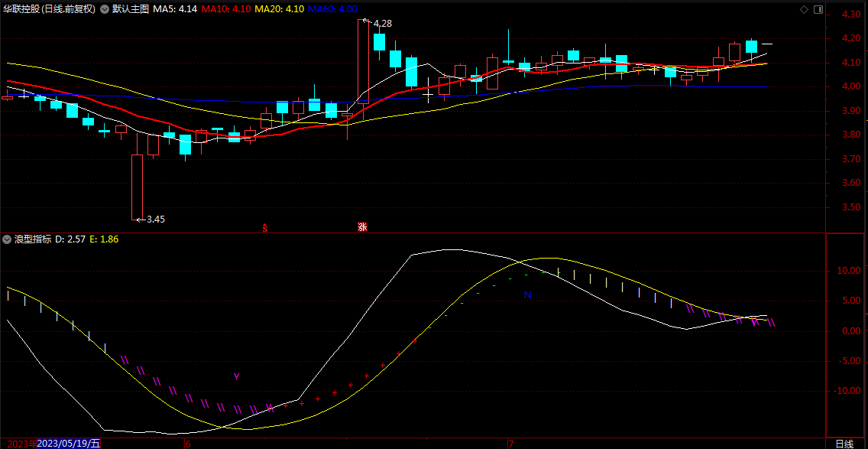Click the highlighted date 2023/05/19/五
The height and width of the screenshot is (449, 868).
(x=70, y=444)
